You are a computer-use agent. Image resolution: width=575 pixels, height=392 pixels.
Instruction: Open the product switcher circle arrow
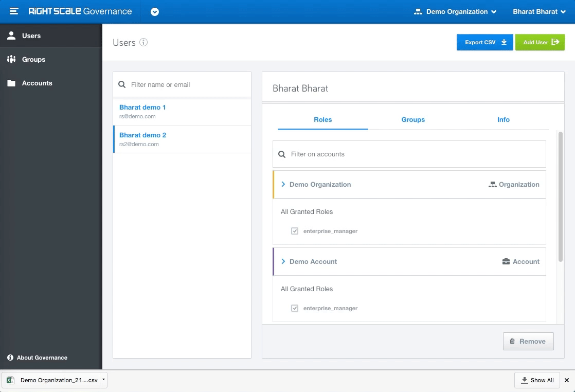click(x=155, y=12)
